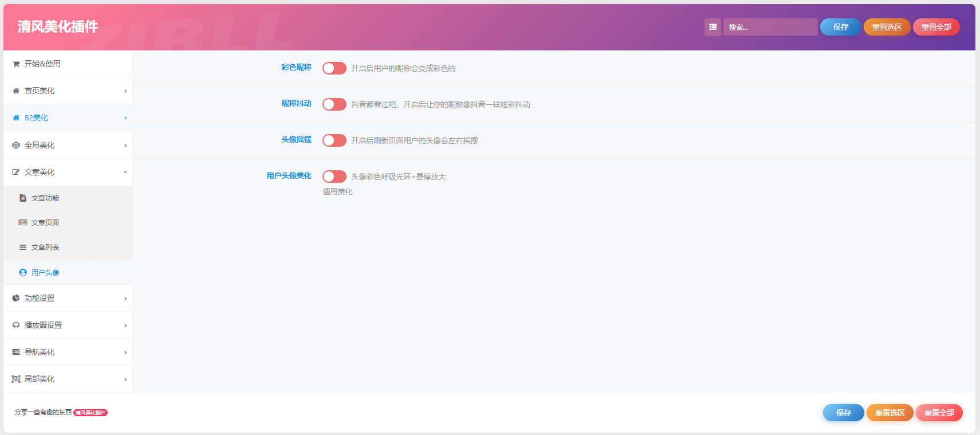Click the pie chart icon beside 功能设置
Image resolution: width=980 pixels, height=435 pixels.
[x=16, y=299]
